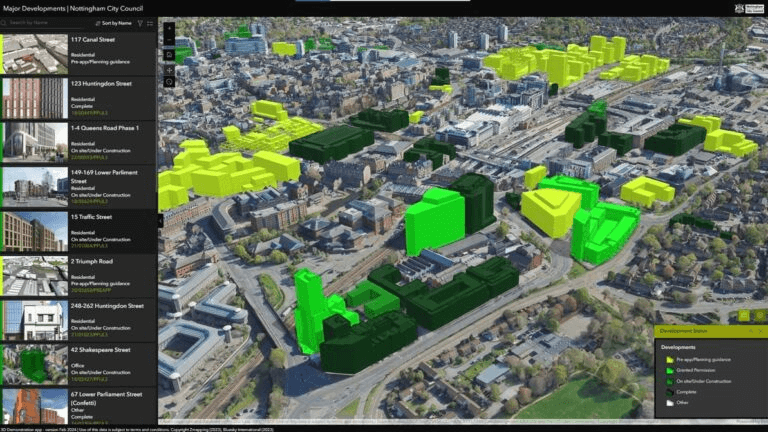Click the list view options icon

(x=150, y=22)
